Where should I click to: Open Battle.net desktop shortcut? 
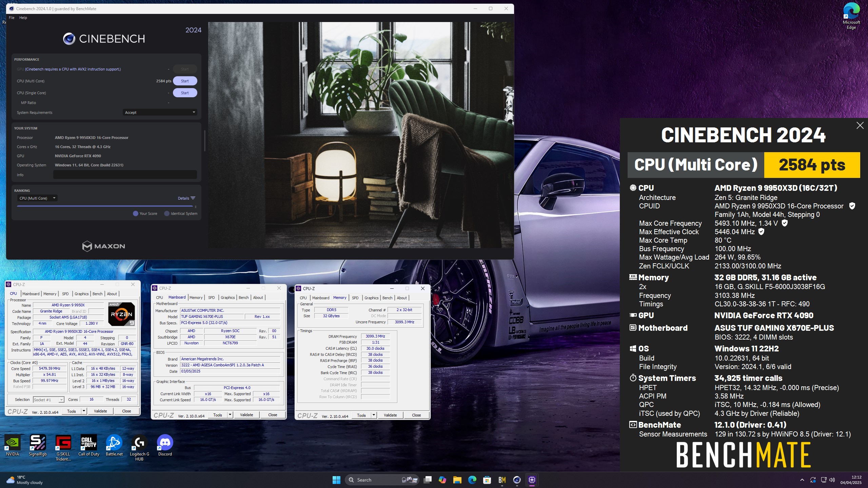[114, 446]
